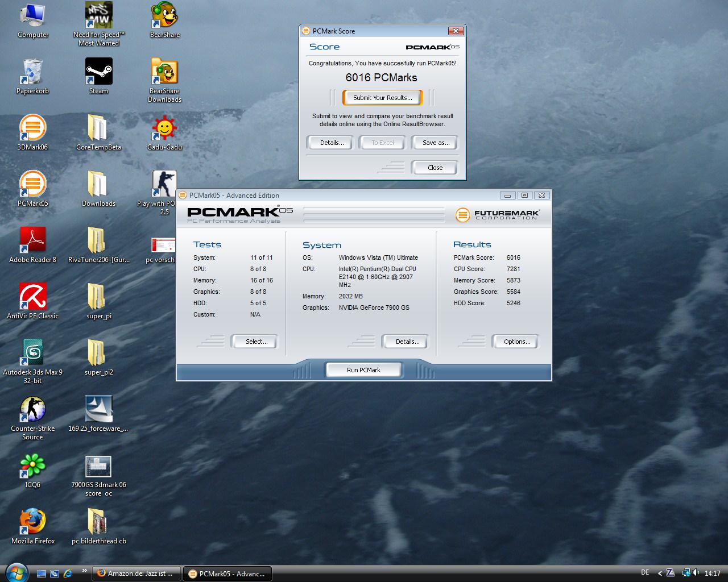Click Save as in Score dialog
The height and width of the screenshot is (582, 728).
coord(436,143)
